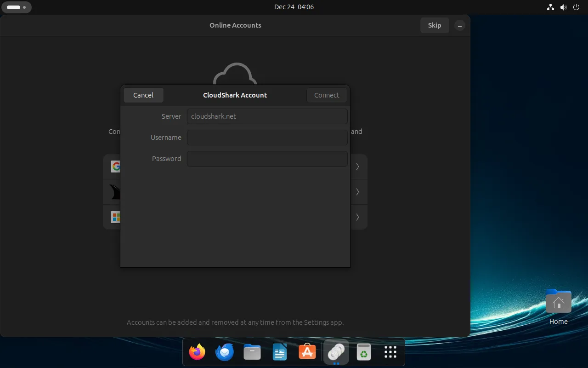Click the network status icon in top bar
This screenshot has height=368, width=588.
click(550, 7)
